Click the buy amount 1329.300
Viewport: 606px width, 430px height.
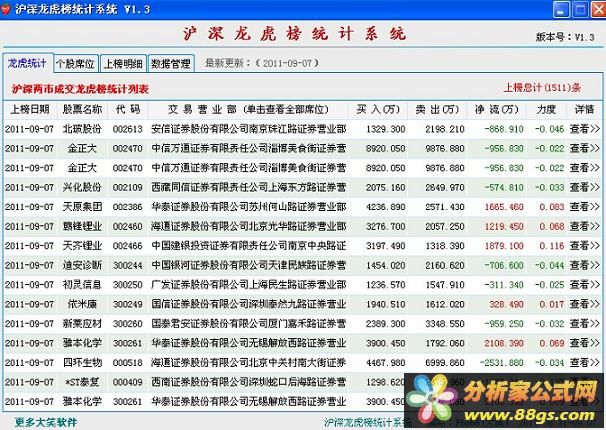tap(385, 129)
